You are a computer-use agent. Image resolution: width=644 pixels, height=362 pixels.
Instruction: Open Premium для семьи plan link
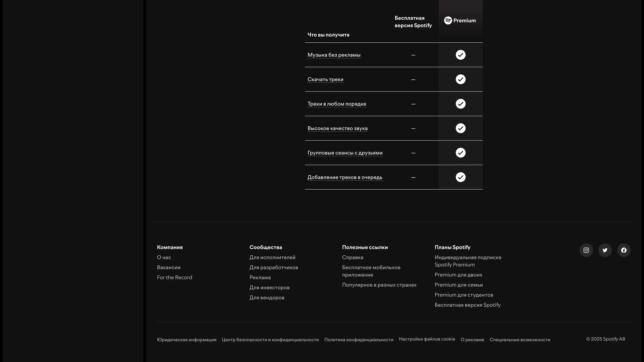[x=459, y=285]
